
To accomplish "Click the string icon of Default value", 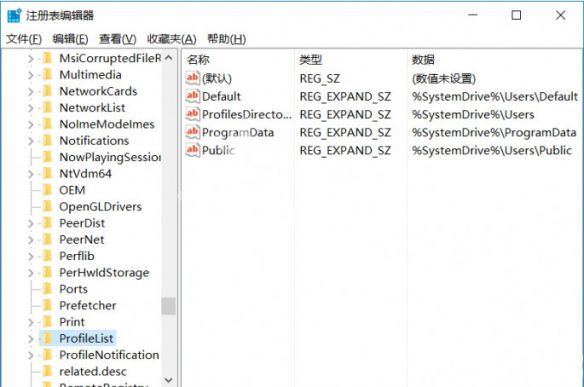I will pyautogui.click(x=193, y=96).
